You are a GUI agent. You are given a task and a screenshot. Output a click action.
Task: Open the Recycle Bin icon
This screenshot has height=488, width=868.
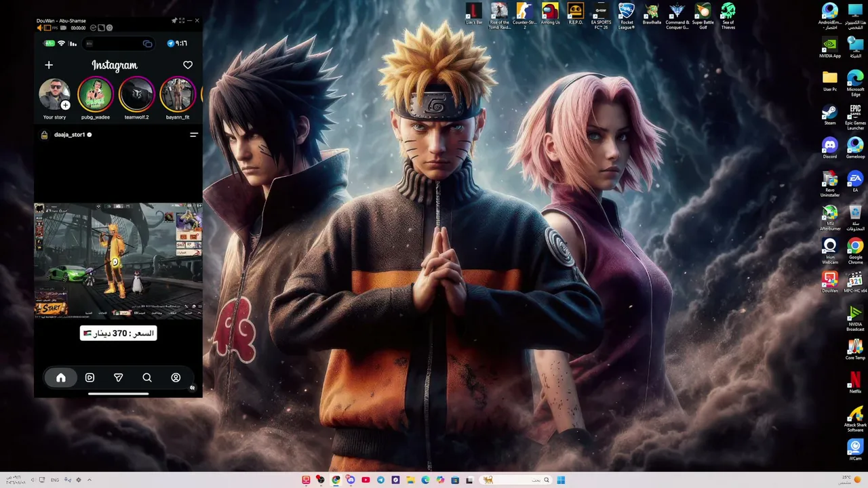tap(855, 218)
